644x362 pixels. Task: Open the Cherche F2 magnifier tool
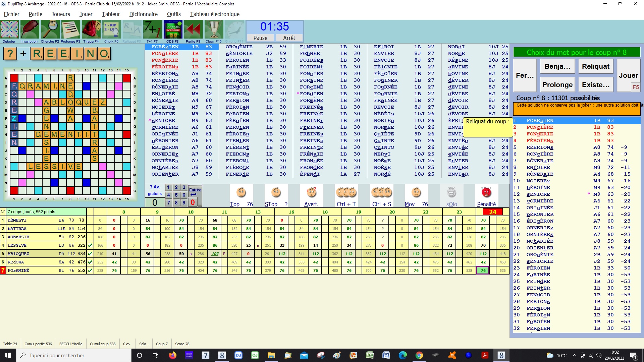50,30
